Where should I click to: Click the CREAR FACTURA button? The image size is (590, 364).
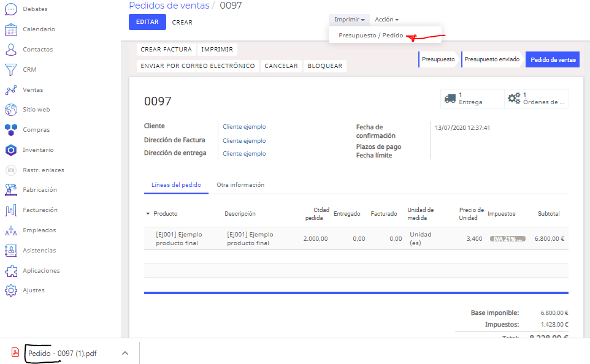coord(166,49)
